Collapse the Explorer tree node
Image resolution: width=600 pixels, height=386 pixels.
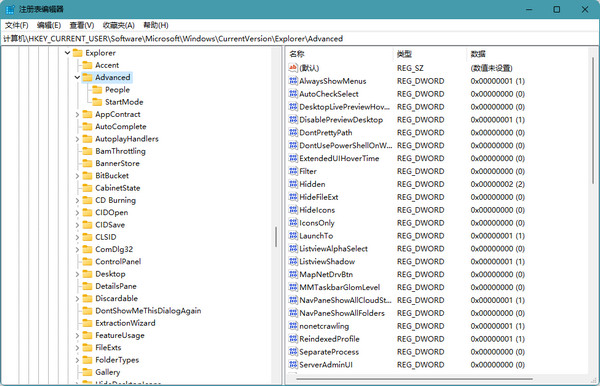tap(67, 53)
